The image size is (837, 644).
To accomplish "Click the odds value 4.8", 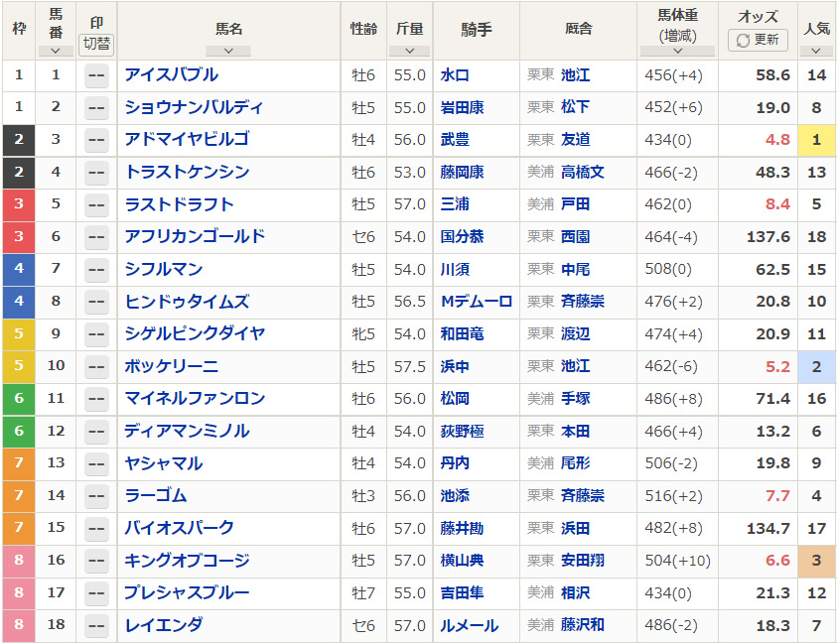I will click(x=777, y=140).
